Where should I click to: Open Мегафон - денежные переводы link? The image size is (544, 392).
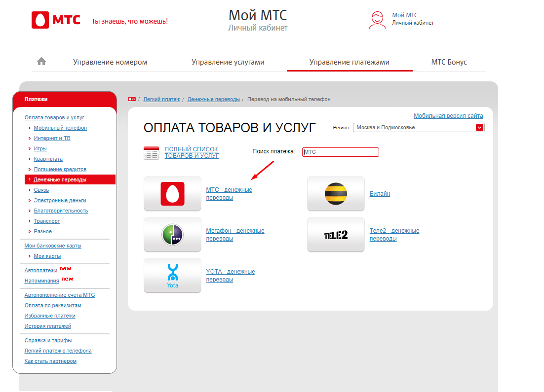[235, 235]
